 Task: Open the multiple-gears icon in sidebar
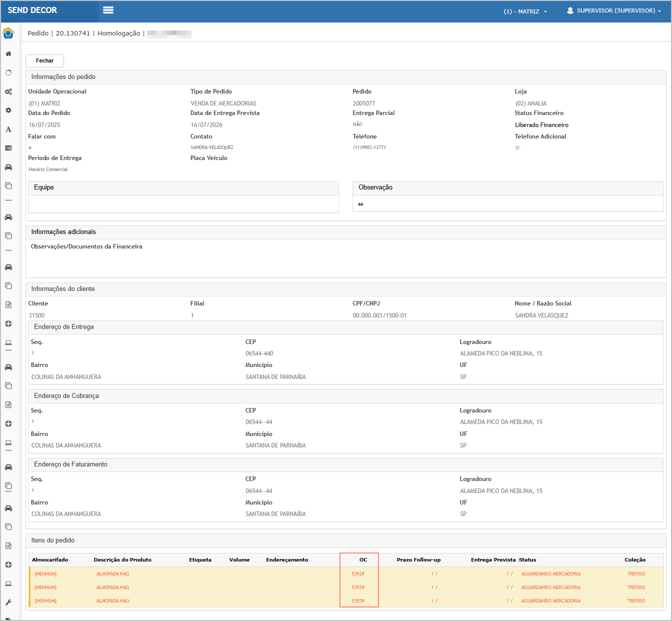8,91
